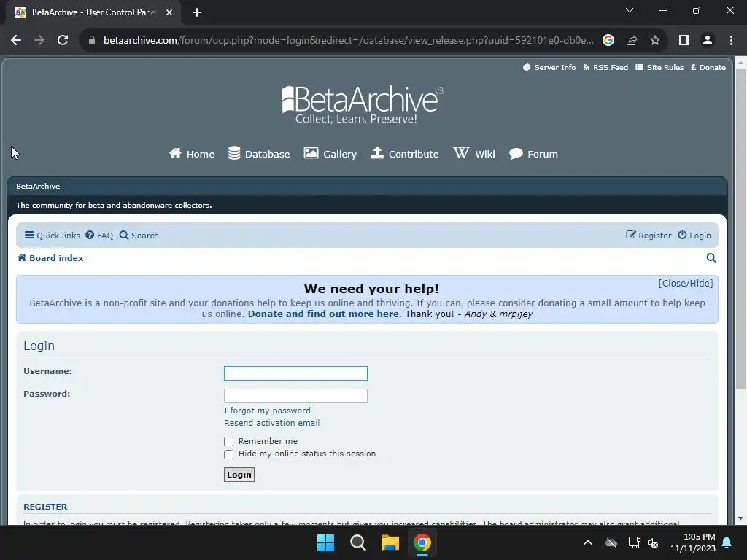Open File Explorer from the taskbar
Screen dimensions: 747x560
point(390,542)
